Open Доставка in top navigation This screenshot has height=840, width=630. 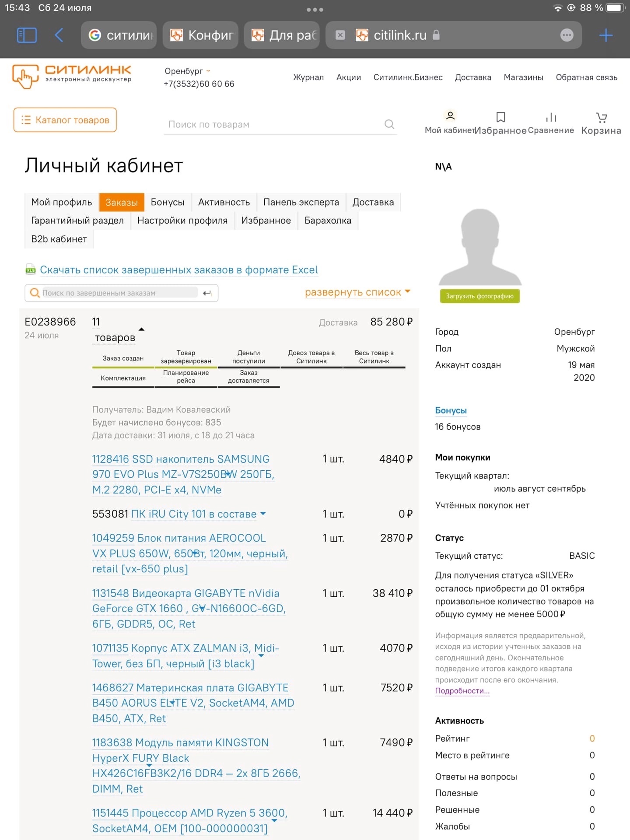pos(473,77)
